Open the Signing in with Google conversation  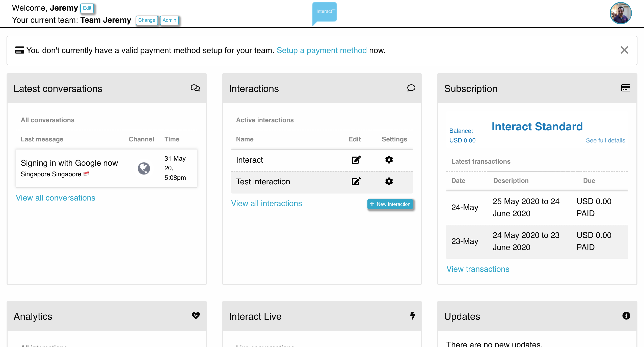[69, 163]
